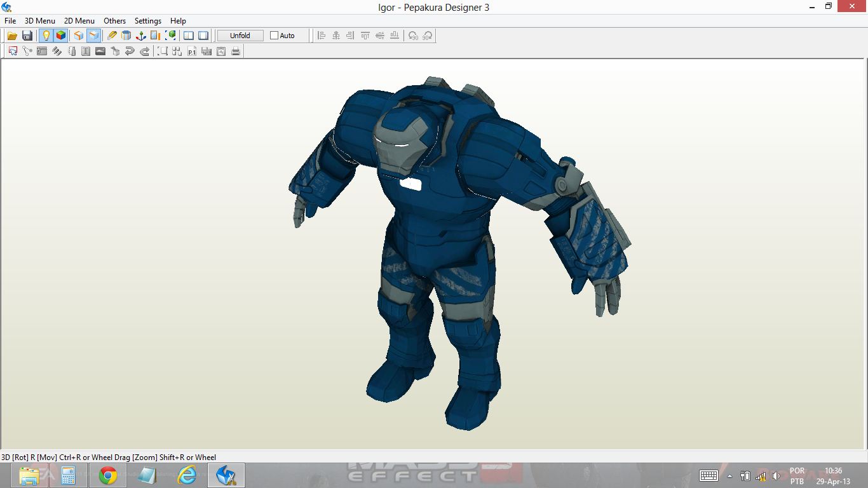Screen dimensions: 868x488
Task: Click the Unfold button
Action: coord(240,36)
